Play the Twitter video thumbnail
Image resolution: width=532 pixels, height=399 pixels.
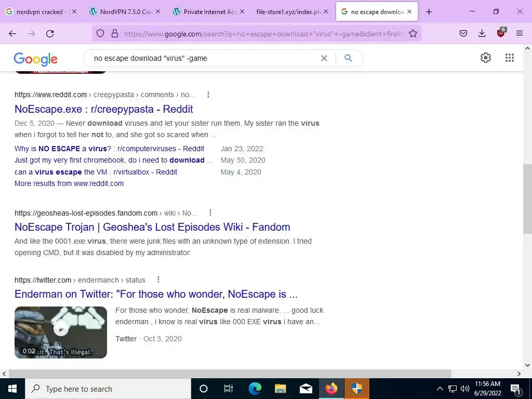(x=61, y=332)
